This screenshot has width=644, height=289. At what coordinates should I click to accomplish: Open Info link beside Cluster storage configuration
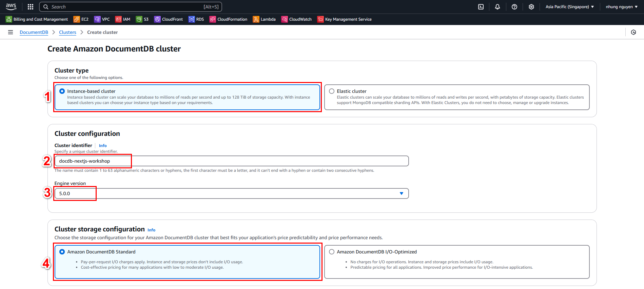click(151, 230)
